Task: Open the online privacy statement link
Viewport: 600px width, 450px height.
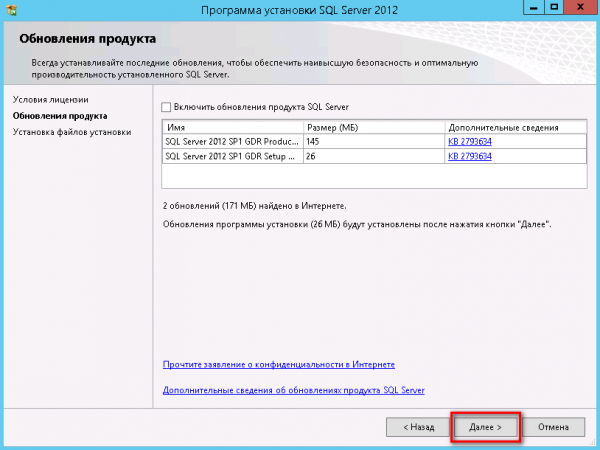Action: point(278,365)
